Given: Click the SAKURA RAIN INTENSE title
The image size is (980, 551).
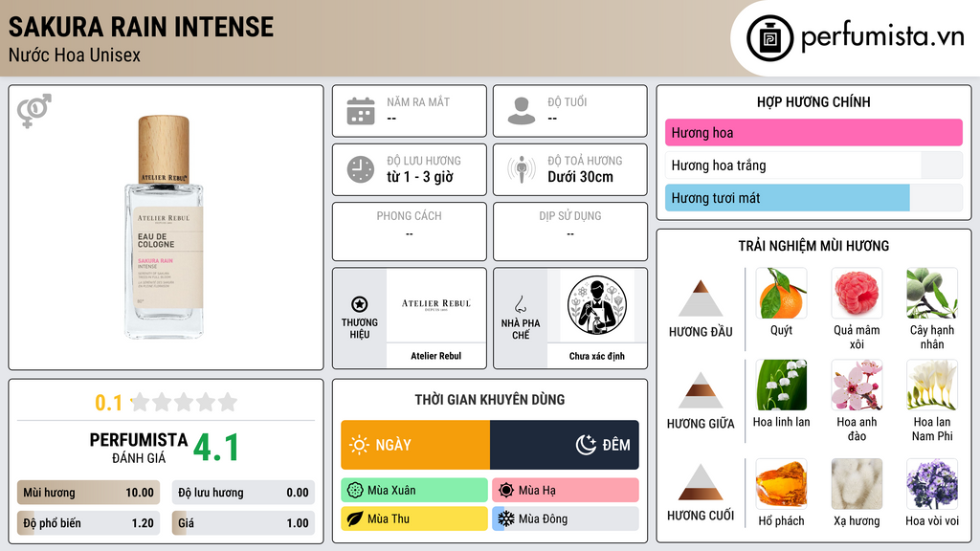Looking at the screenshot, I should pos(142,27).
